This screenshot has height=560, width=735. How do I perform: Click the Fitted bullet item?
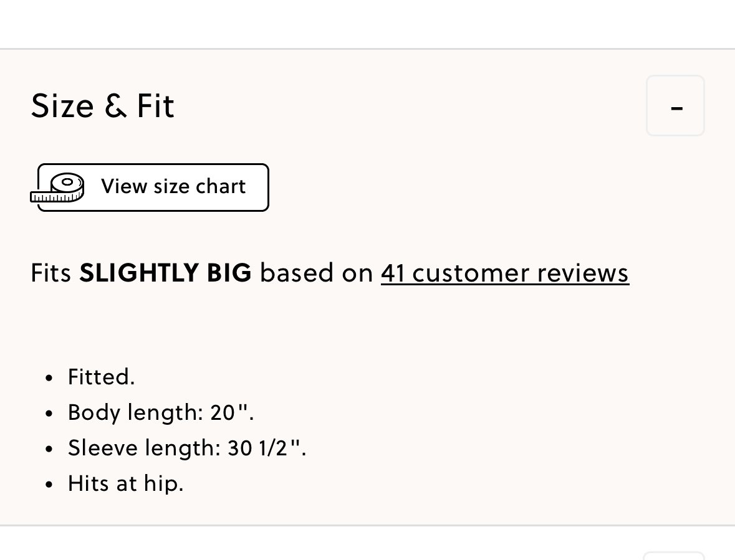tap(101, 377)
